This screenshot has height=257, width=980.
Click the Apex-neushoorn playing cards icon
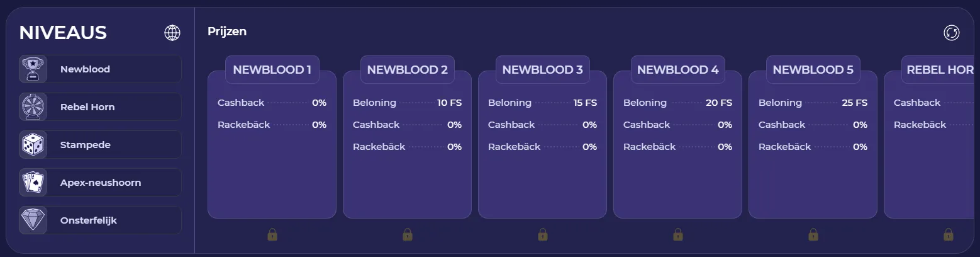tap(33, 183)
